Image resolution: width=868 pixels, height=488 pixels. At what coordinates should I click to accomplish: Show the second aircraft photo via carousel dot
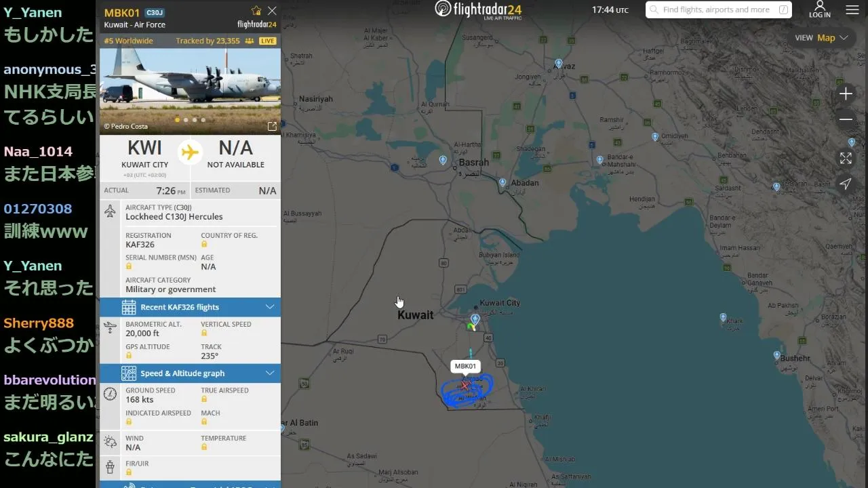click(x=186, y=120)
